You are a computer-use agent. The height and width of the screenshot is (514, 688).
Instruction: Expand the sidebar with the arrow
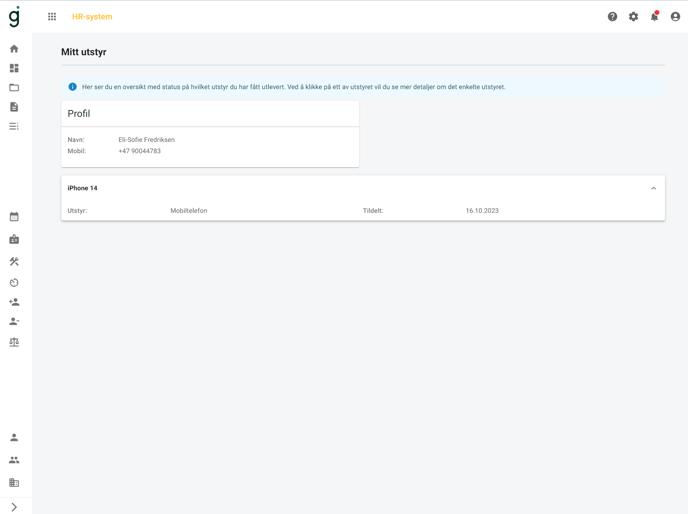[14, 507]
